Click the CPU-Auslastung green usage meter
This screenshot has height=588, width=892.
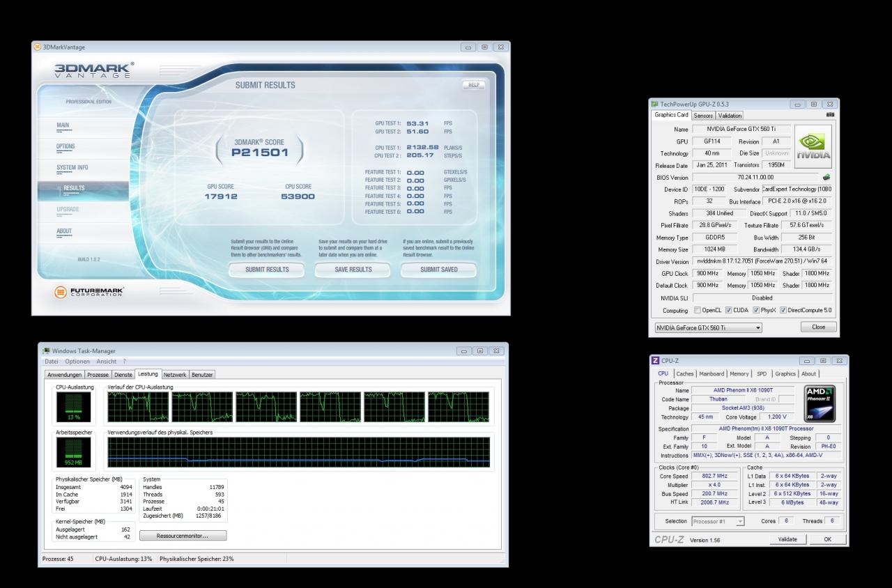click(x=72, y=407)
